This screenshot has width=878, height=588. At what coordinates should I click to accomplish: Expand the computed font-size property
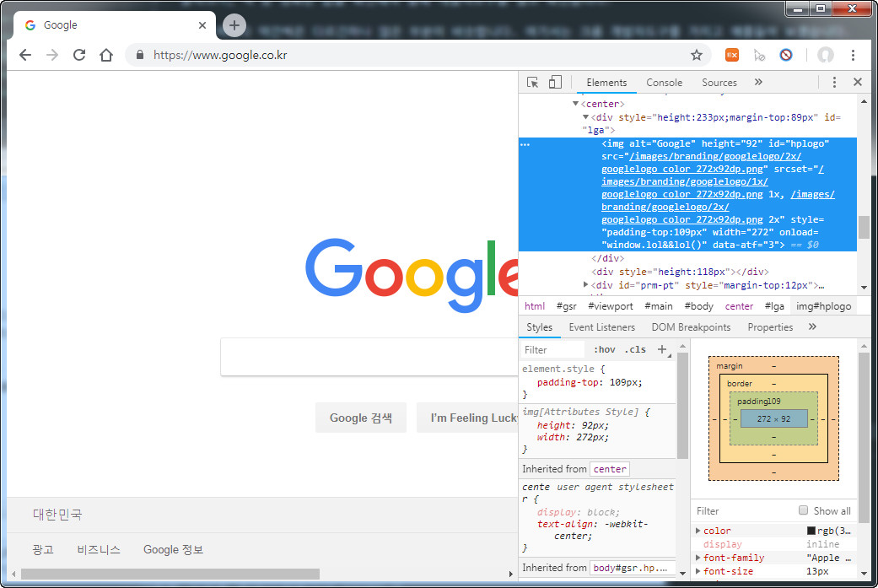pyautogui.click(x=698, y=570)
